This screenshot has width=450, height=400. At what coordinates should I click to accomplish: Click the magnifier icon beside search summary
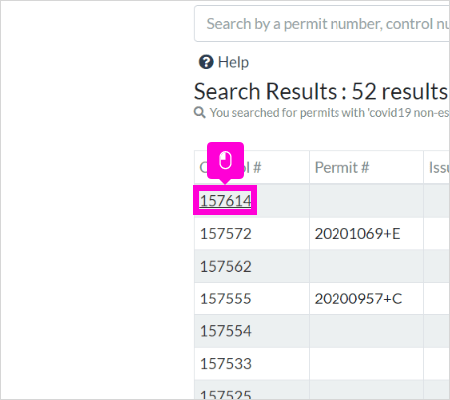point(199,113)
